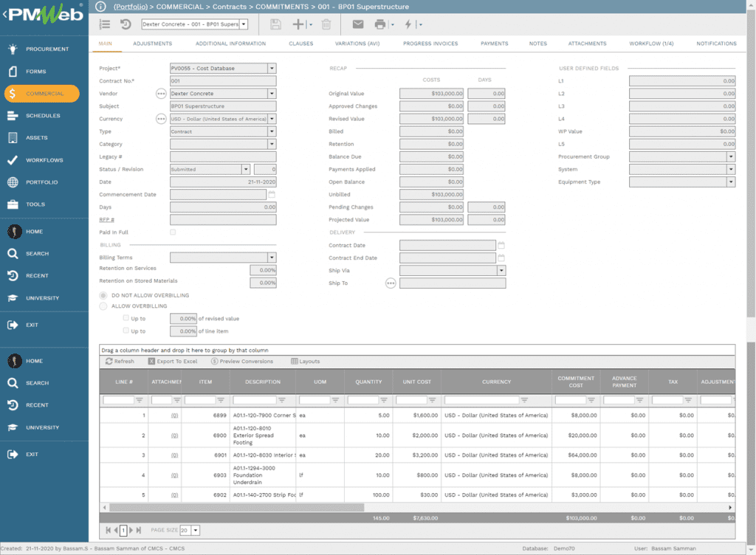The width and height of the screenshot is (756, 555).
Task: Open the Commencement Date calendar icon
Action: (272, 194)
